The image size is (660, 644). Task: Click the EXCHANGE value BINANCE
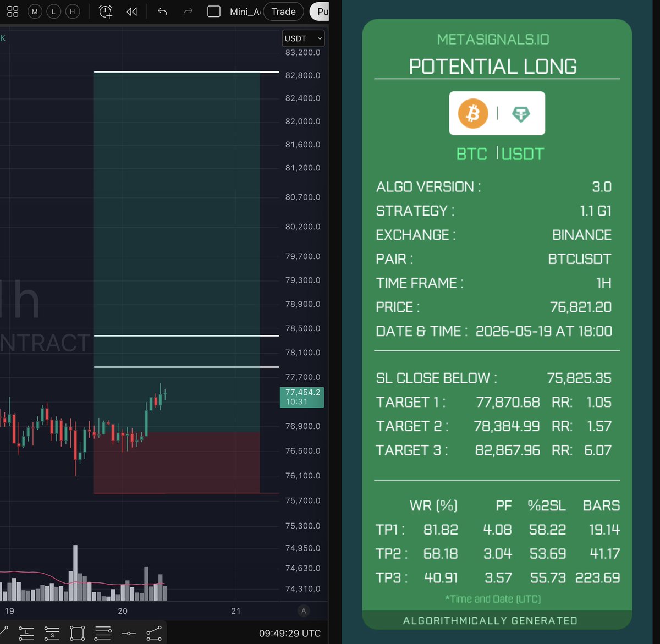[x=582, y=235]
